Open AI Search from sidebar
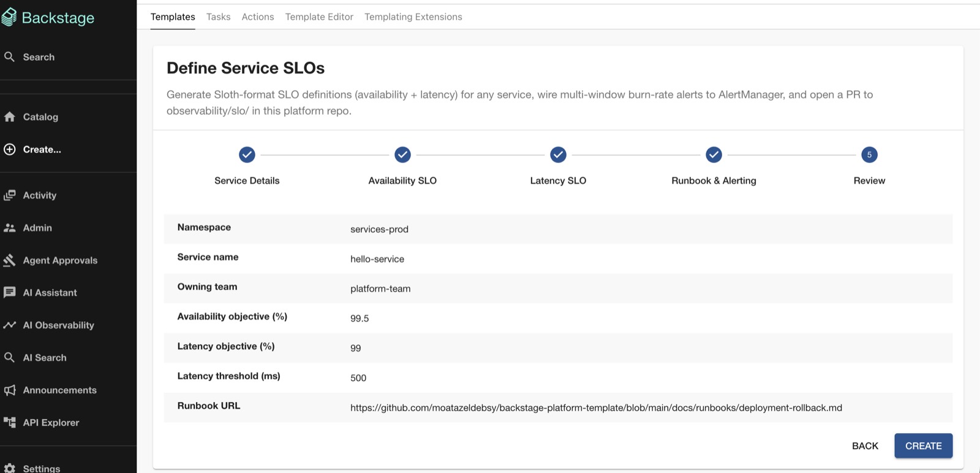This screenshot has height=473, width=980. click(x=45, y=357)
